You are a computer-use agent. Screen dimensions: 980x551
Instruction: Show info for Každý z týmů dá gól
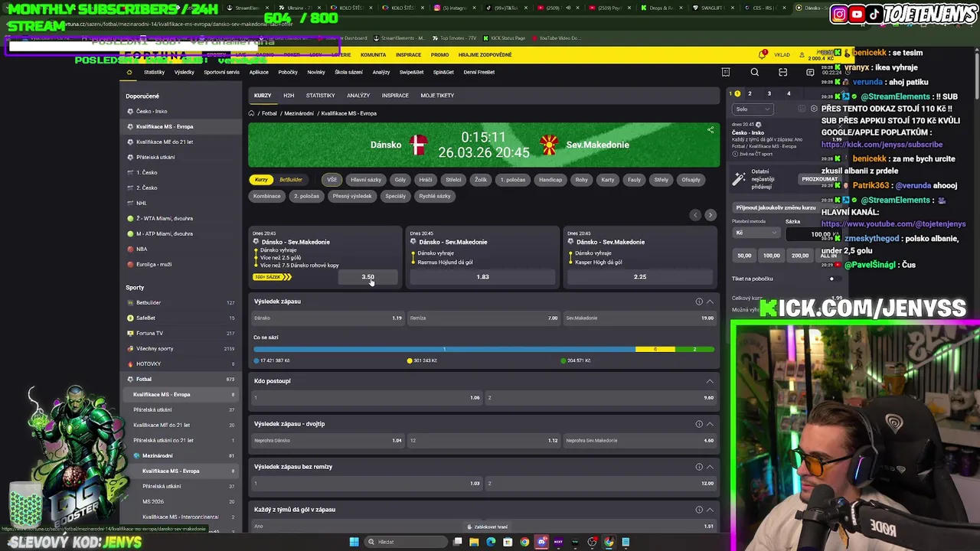pos(699,510)
